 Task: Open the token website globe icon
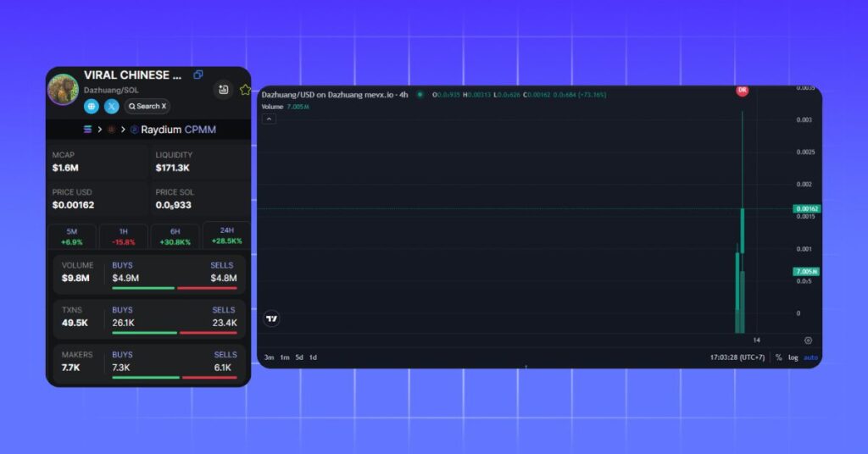click(92, 106)
